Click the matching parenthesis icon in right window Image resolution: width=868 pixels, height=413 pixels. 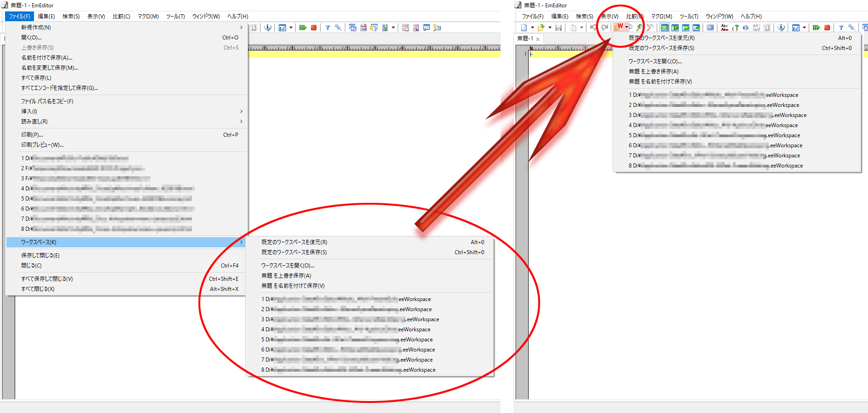click(x=735, y=28)
